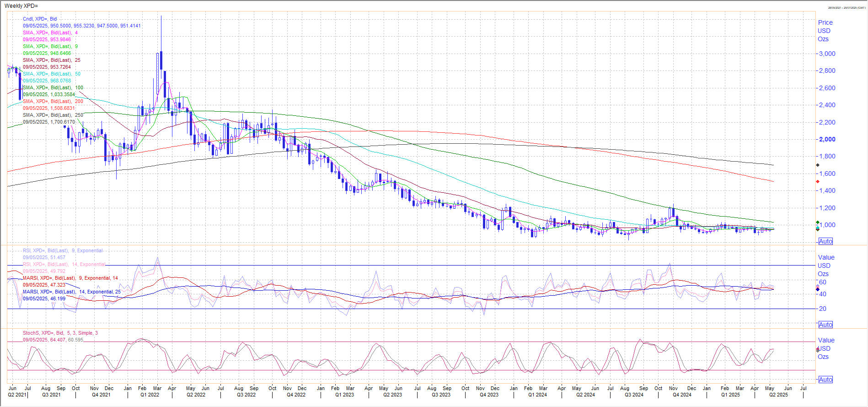Click the black SMA 250 marker on price axis
The width and height of the screenshot is (868, 407).
tap(818, 165)
